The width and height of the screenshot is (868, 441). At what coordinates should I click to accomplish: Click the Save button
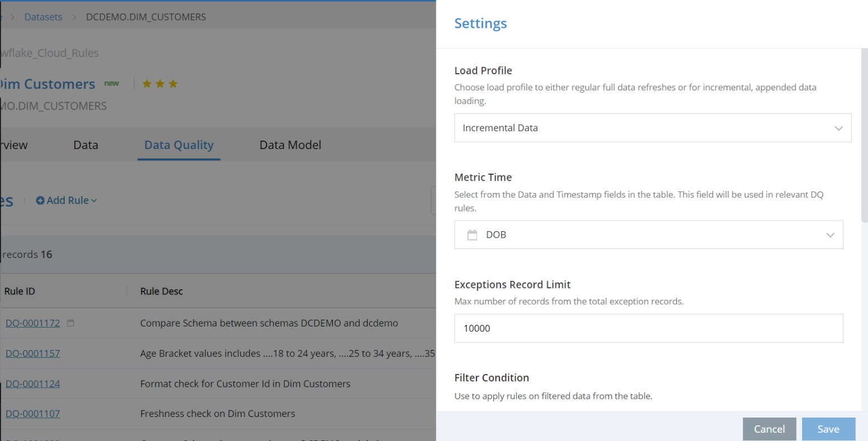[828, 429]
